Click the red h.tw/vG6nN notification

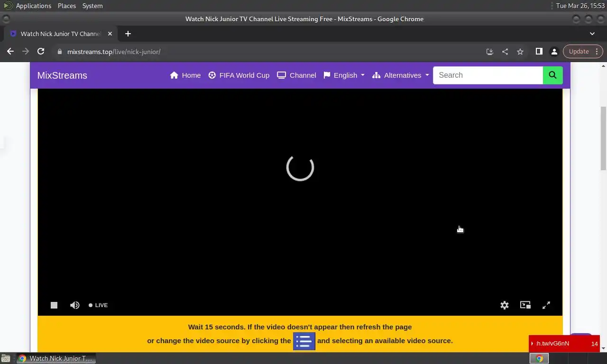click(x=564, y=344)
